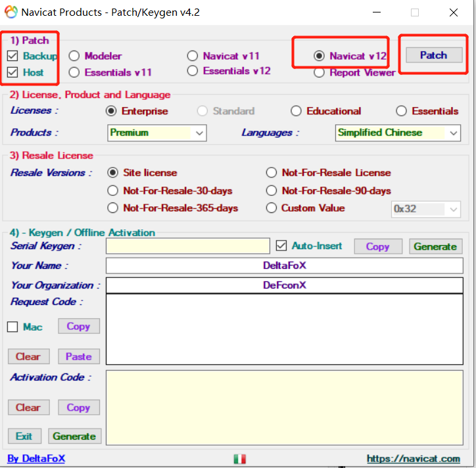
Task: Click the Serial Keygen input field
Action: coord(188,246)
